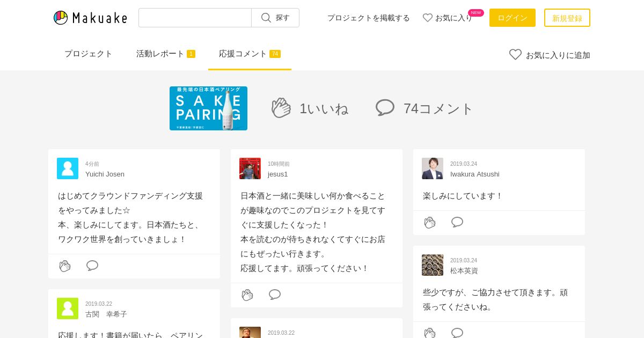This screenshot has width=644, height=338.
Task: Open プロジェクトを掲載する link
Action: [368, 18]
